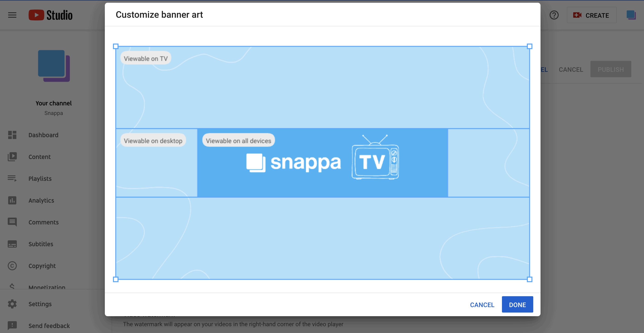
Task: Click the bottom-right crop handle corner
Action: (x=529, y=279)
